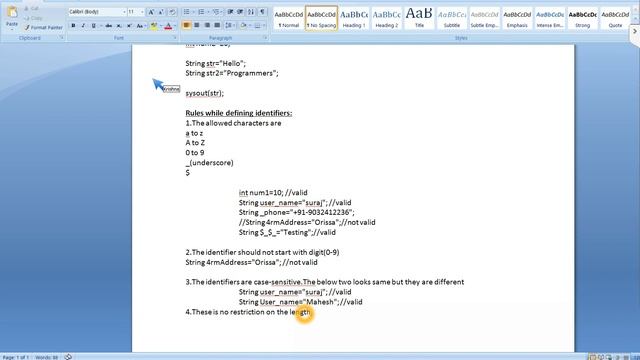Open the Calibri (Body) font name box
This screenshot has width=640, height=360.
point(98,12)
